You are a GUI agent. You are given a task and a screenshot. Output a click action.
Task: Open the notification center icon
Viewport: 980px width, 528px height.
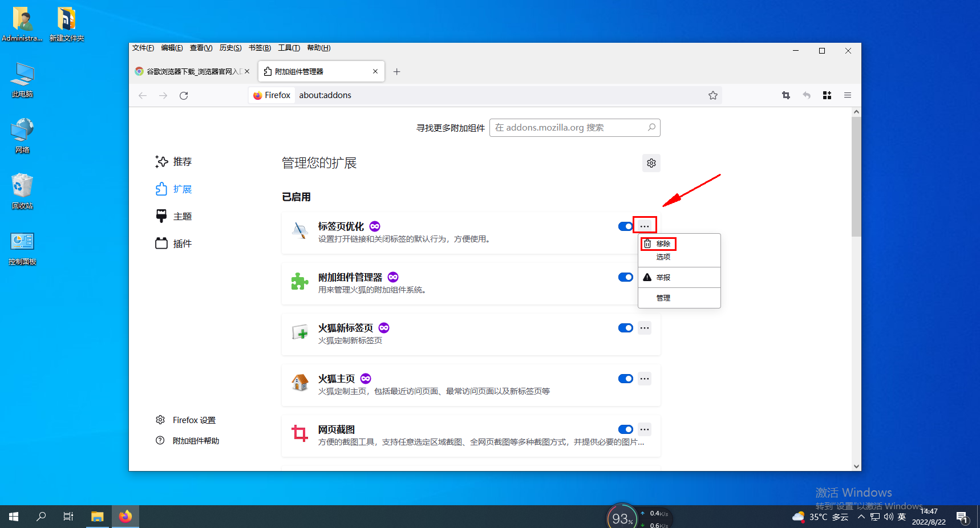[962, 517]
